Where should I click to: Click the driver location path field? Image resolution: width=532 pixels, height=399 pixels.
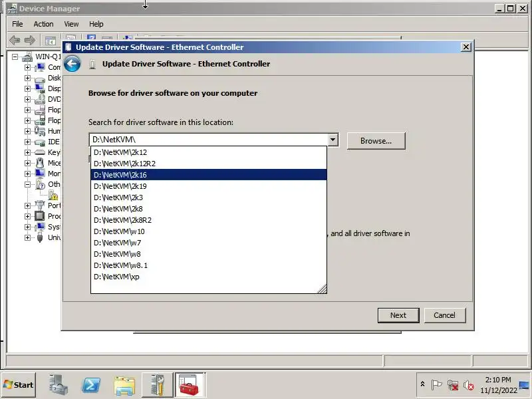[x=209, y=140]
